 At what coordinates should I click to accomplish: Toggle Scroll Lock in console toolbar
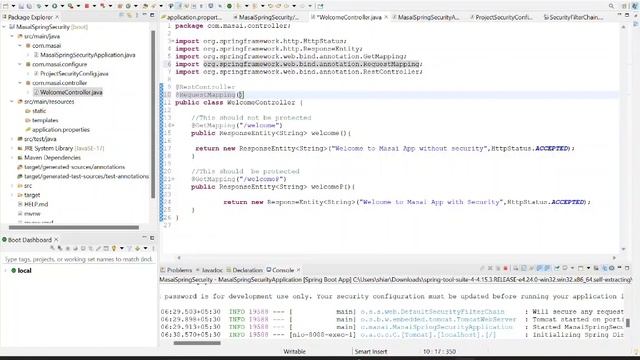pos(523,268)
